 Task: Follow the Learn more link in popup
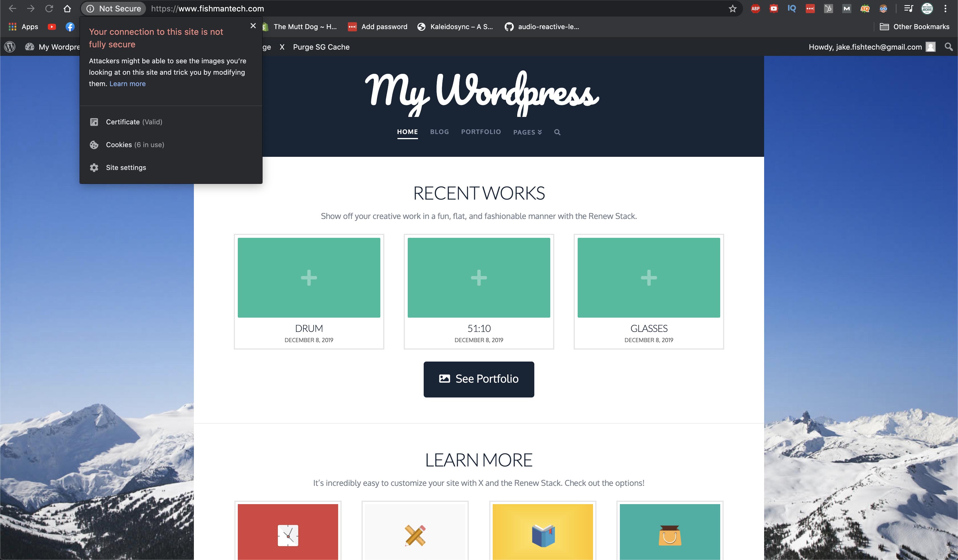click(127, 84)
